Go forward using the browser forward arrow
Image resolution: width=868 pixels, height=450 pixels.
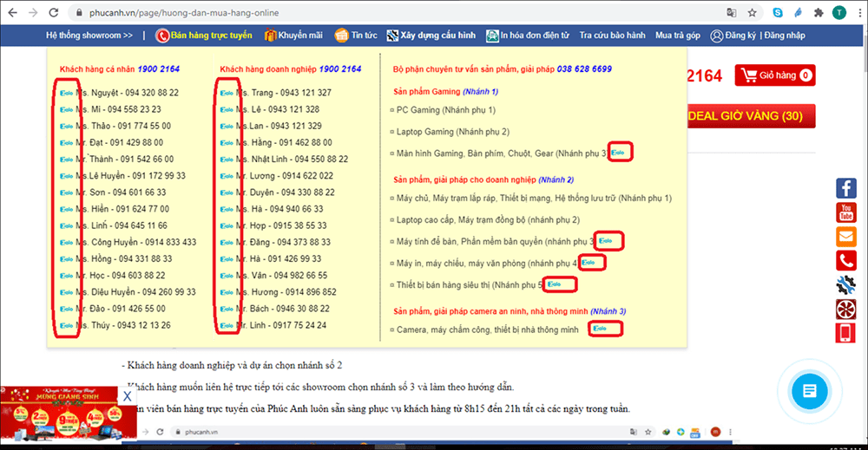pyautogui.click(x=33, y=12)
